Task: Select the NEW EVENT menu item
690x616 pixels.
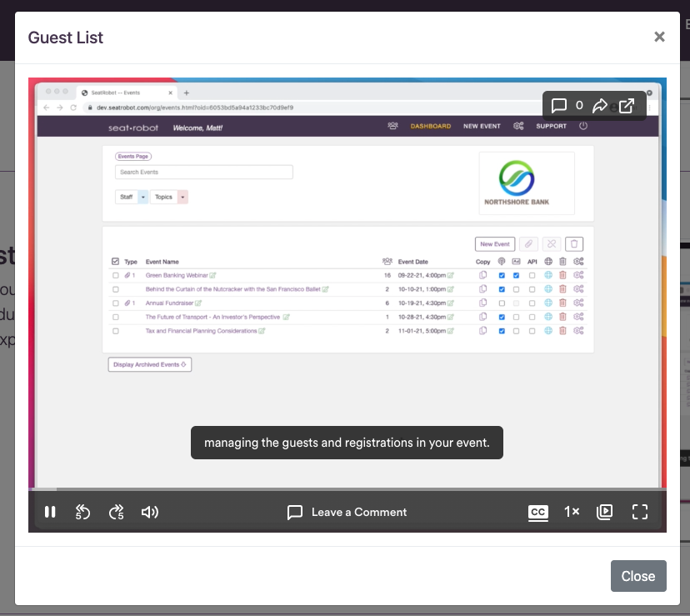Action: [x=482, y=127]
